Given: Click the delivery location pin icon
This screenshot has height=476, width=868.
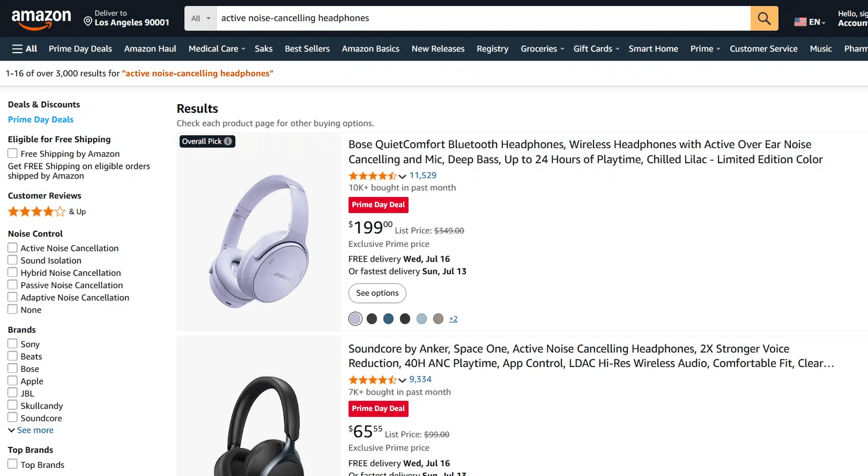Looking at the screenshot, I should pos(88,22).
